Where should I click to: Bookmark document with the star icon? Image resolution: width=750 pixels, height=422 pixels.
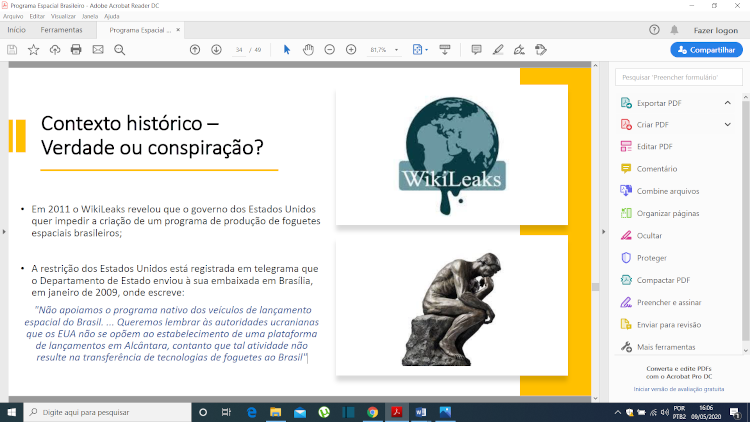[33, 50]
